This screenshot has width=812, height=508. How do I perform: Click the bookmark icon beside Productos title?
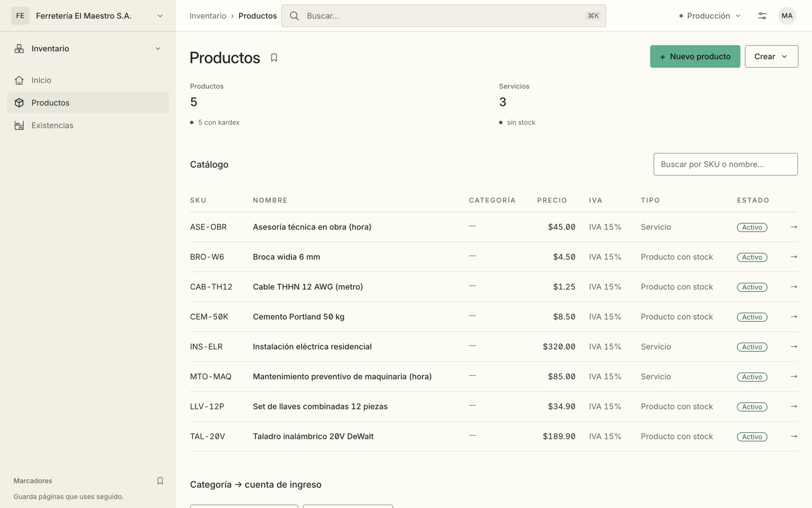tap(274, 58)
